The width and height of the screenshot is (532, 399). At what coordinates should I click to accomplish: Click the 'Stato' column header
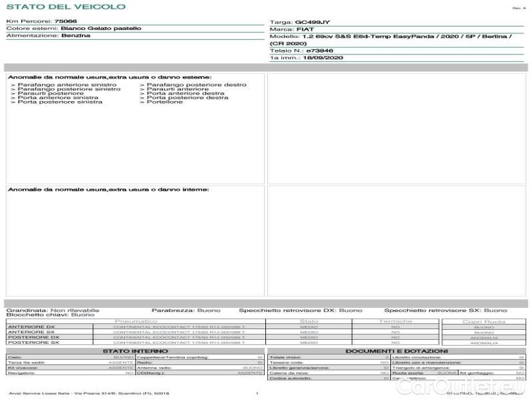[309, 321]
